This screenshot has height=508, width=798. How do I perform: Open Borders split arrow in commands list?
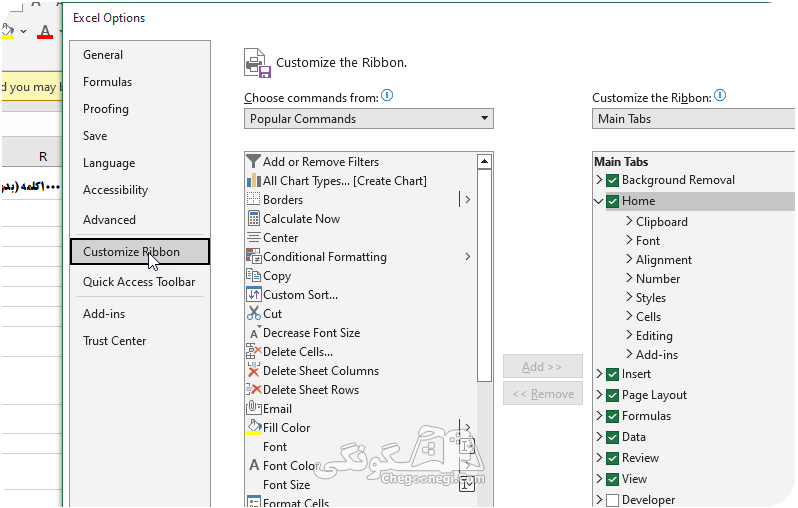point(468,200)
